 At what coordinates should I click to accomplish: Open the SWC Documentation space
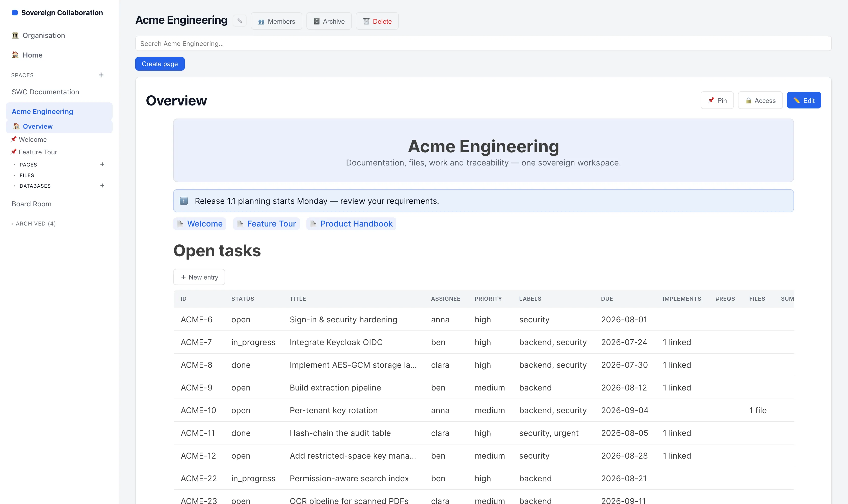(45, 92)
